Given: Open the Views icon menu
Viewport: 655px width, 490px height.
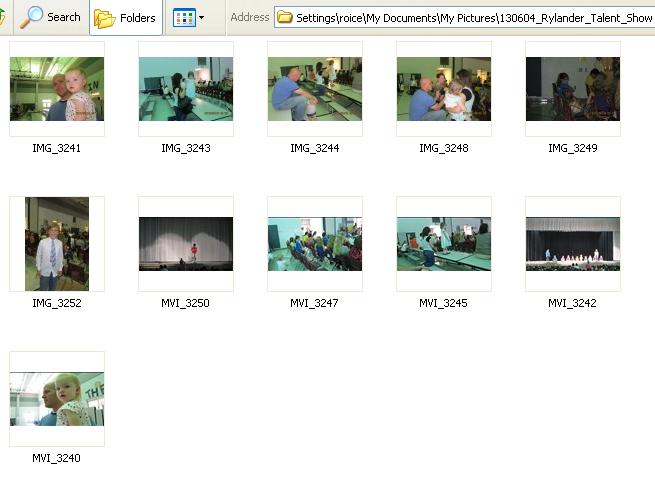Looking at the screenshot, I should click(184, 18).
